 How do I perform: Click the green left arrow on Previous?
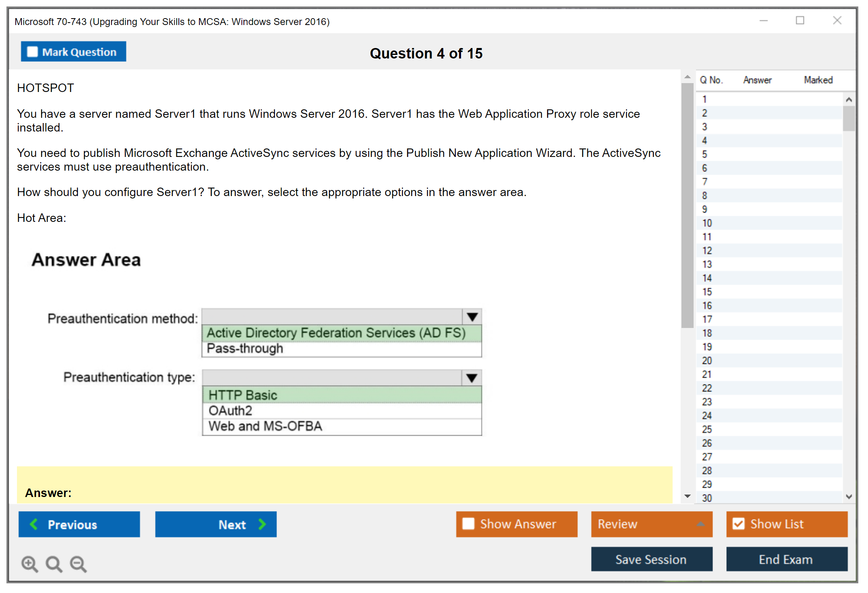(34, 524)
